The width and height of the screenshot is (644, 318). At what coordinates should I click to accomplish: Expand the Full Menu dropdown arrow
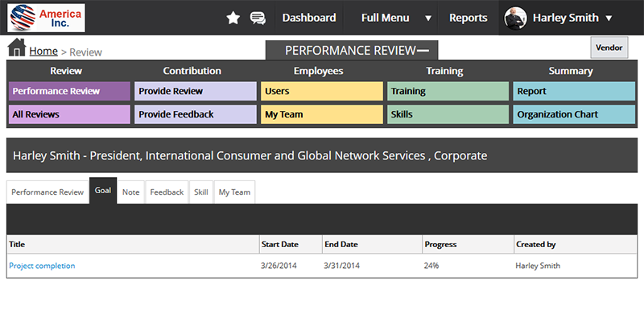(428, 18)
